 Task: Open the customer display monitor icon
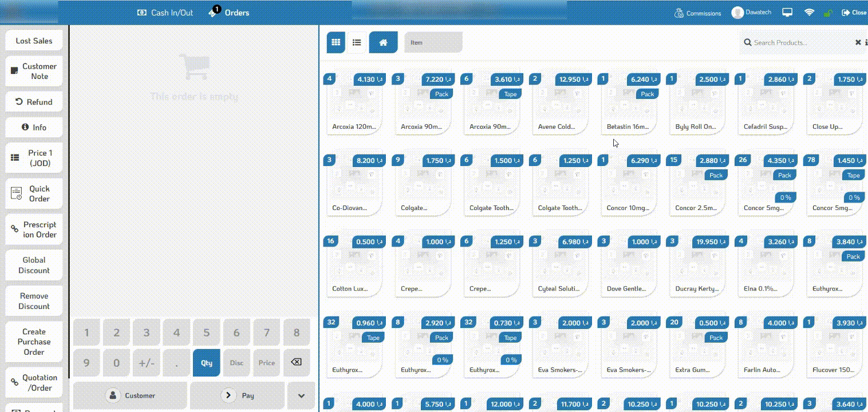(x=788, y=13)
